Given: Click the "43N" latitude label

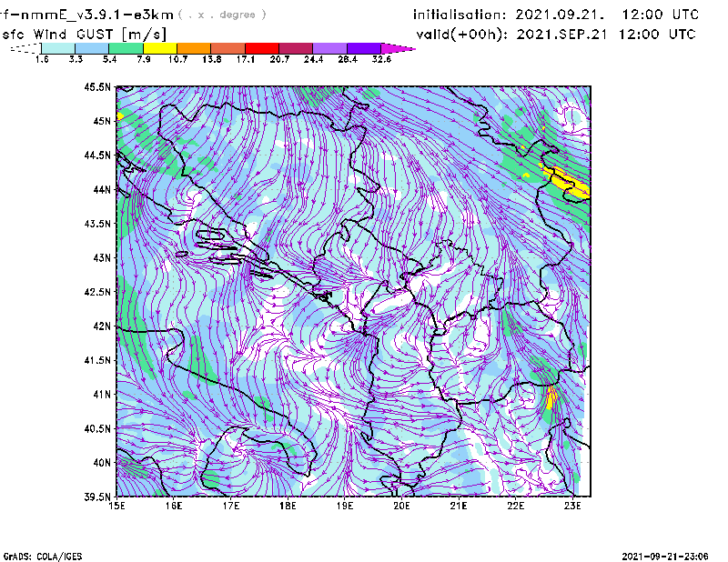Looking at the screenshot, I should 102,257.
